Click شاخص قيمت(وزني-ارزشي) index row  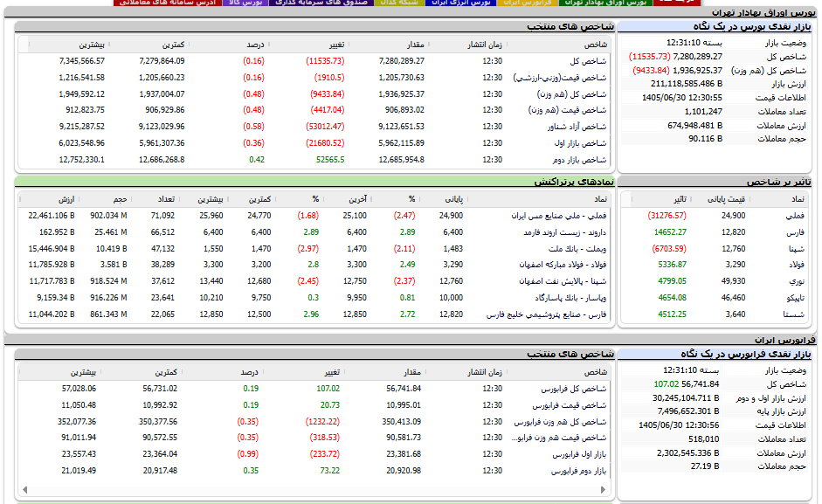315,78
